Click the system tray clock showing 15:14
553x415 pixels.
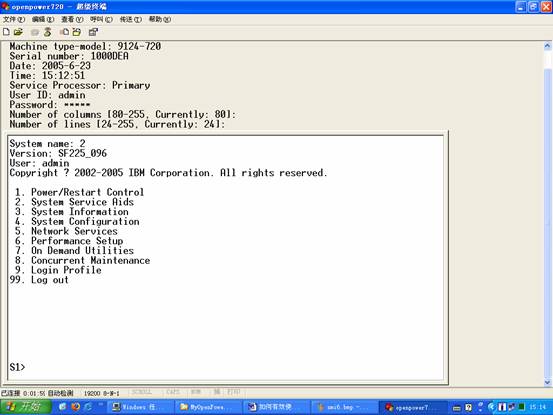538,407
